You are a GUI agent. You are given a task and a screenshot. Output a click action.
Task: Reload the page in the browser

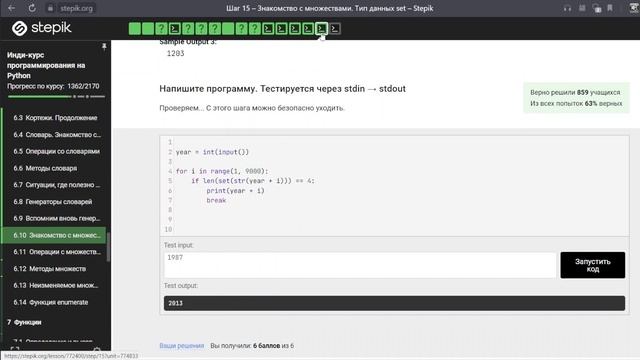tap(31, 8)
